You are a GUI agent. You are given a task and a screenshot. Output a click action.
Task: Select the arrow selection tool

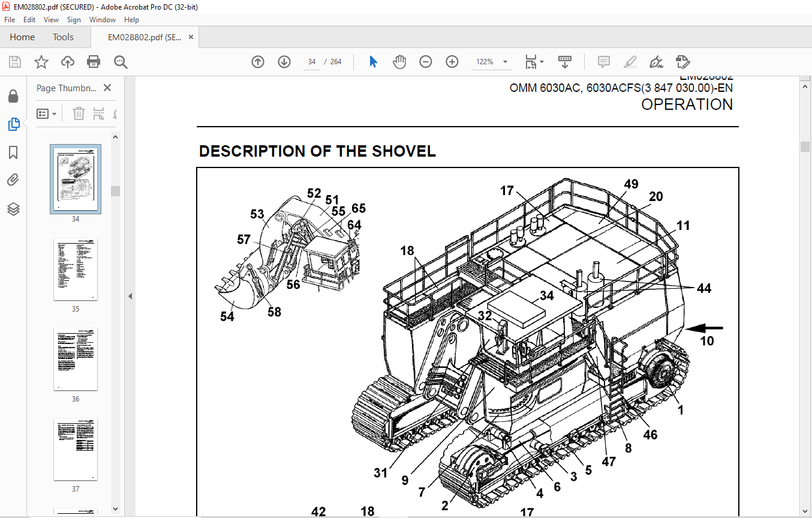pyautogui.click(x=373, y=62)
